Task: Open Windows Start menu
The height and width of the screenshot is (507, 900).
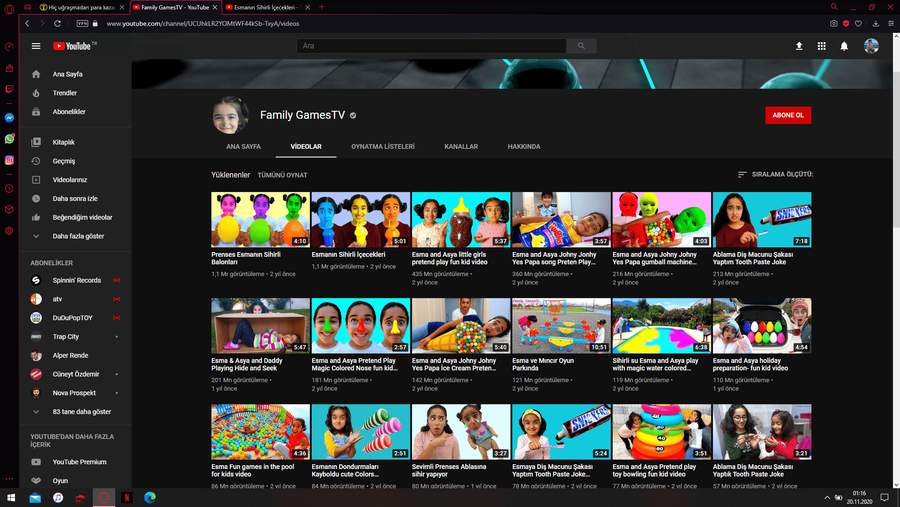Action: [11, 497]
